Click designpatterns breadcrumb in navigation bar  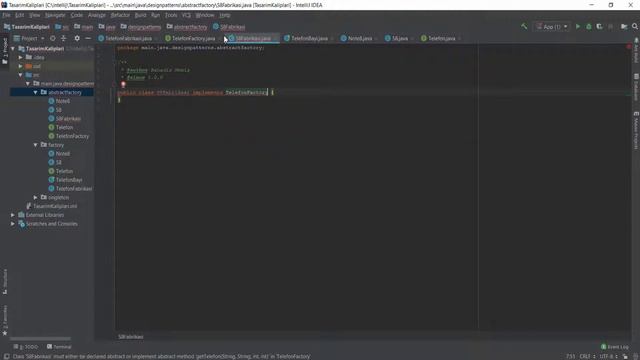[x=141, y=27]
